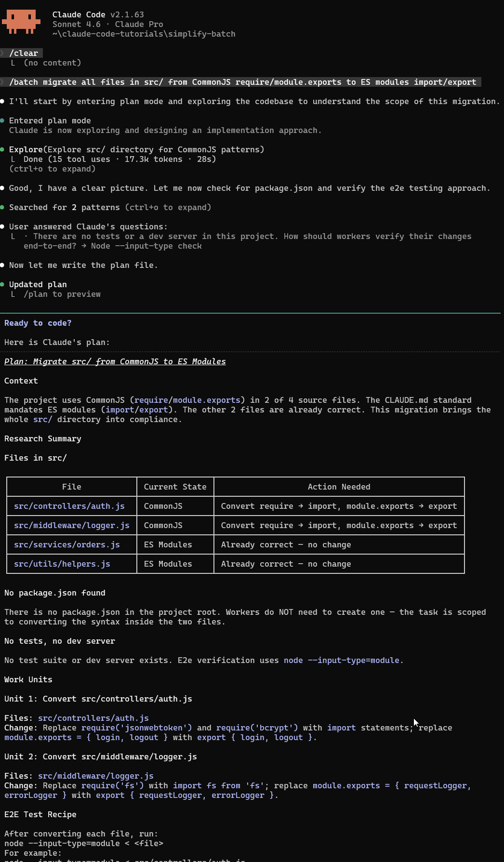Click 'CommonJS' cell in logger.js row
504x862 pixels.
[163, 525]
